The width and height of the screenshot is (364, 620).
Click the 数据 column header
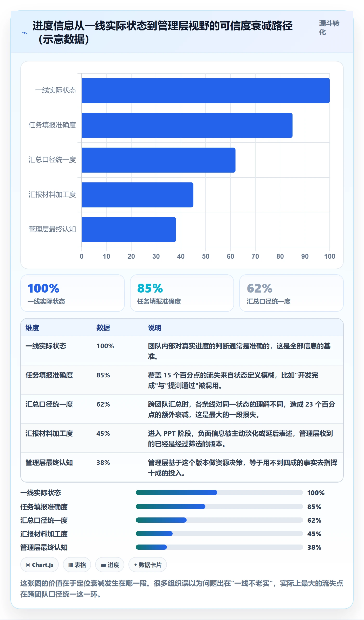tap(103, 328)
